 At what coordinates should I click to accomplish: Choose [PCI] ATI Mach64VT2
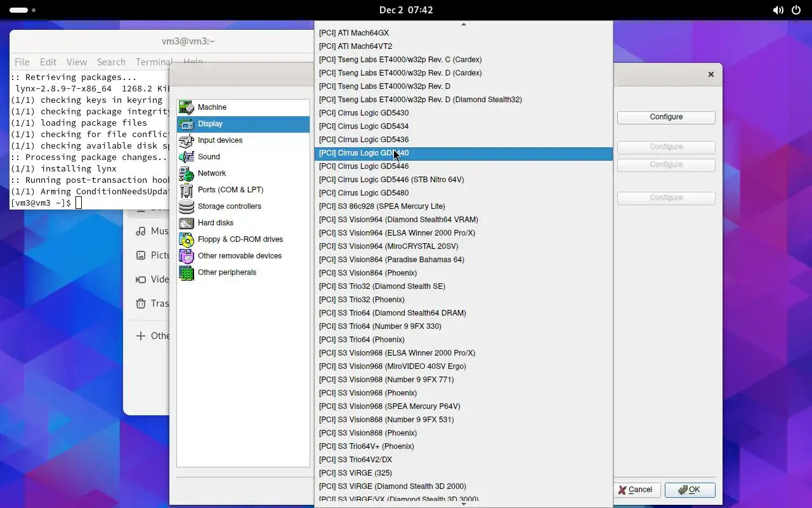pos(464,46)
